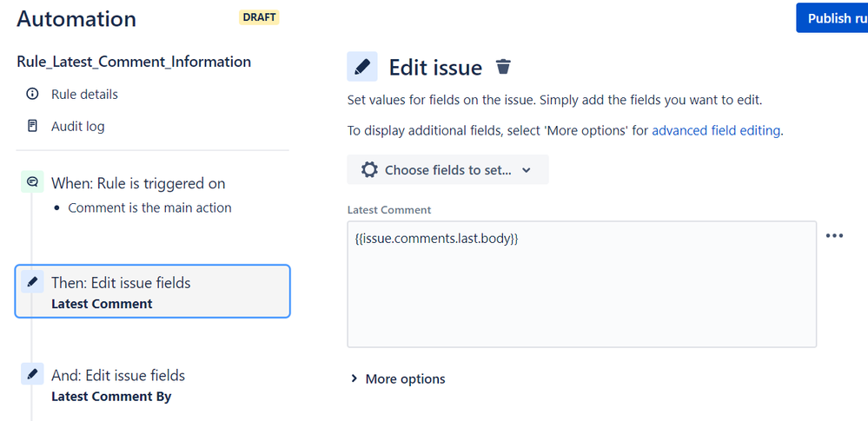The image size is (868, 421).
Task: Click the Publish rule button
Action: (x=832, y=18)
